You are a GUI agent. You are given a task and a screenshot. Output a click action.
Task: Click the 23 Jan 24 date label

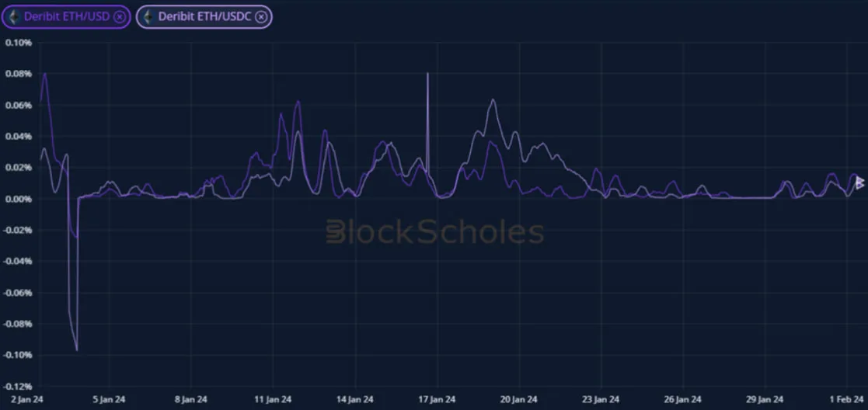pyautogui.click(x=601, y=399)
